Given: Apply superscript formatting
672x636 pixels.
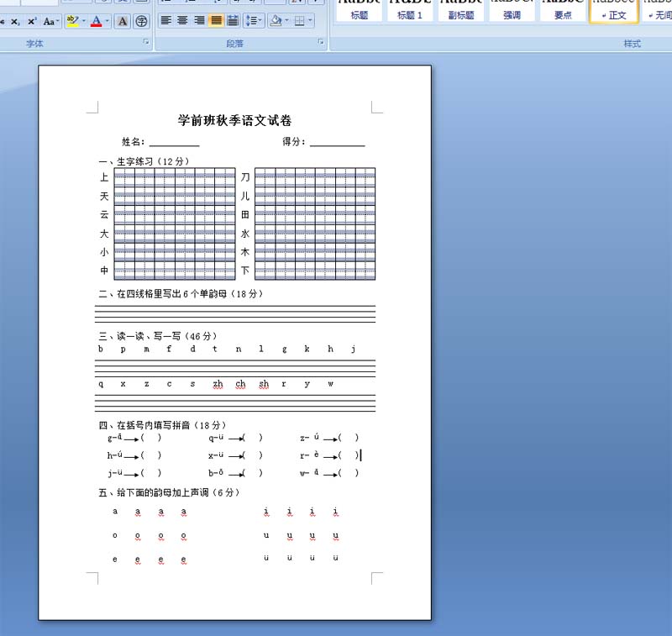Looking at the screenshot, I should 32,22.
